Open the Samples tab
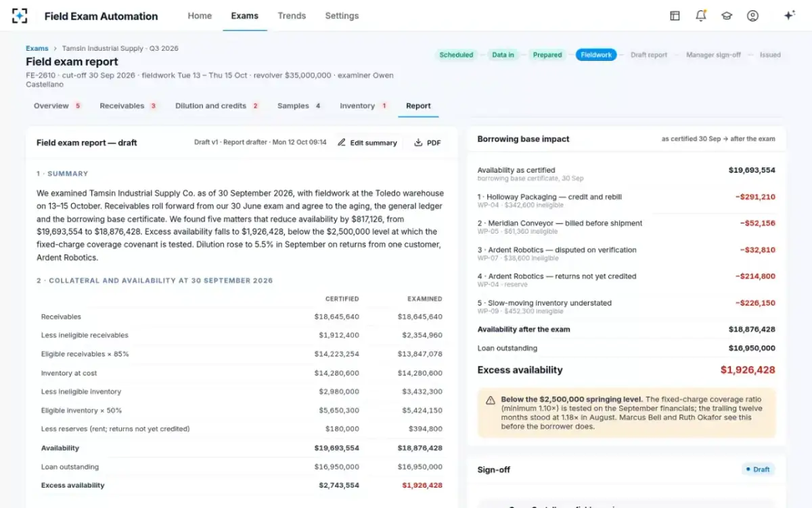The height and width of the screenshot is (508, 812). [x=299, y=106]
